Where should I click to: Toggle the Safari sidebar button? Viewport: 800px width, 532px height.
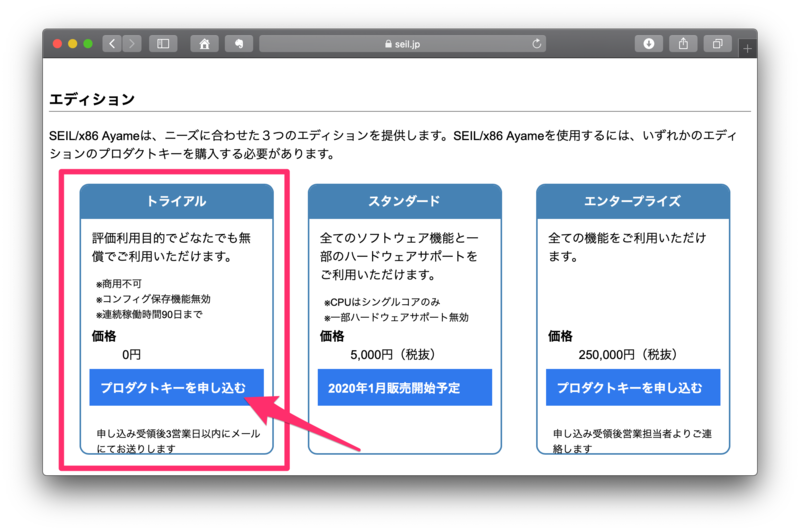(x=163, y=44)
